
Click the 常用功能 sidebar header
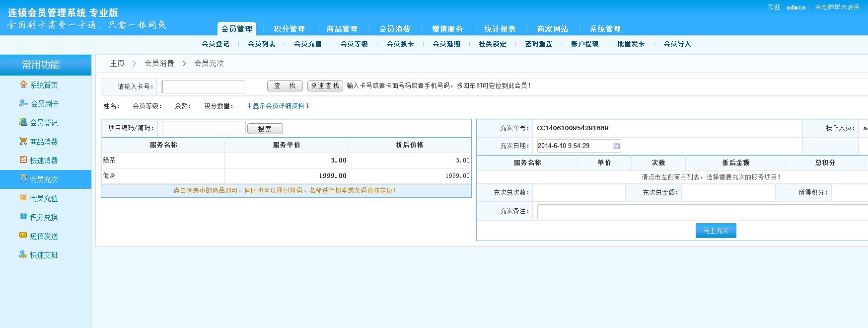click(x=46, y=65)
